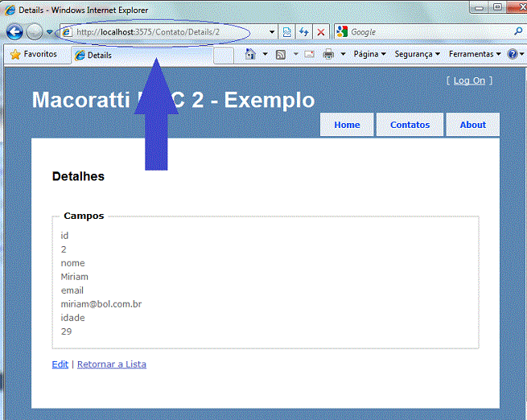
Task: Expand the RSS feeds dropdown arrow
Action: tap(296, 54)
